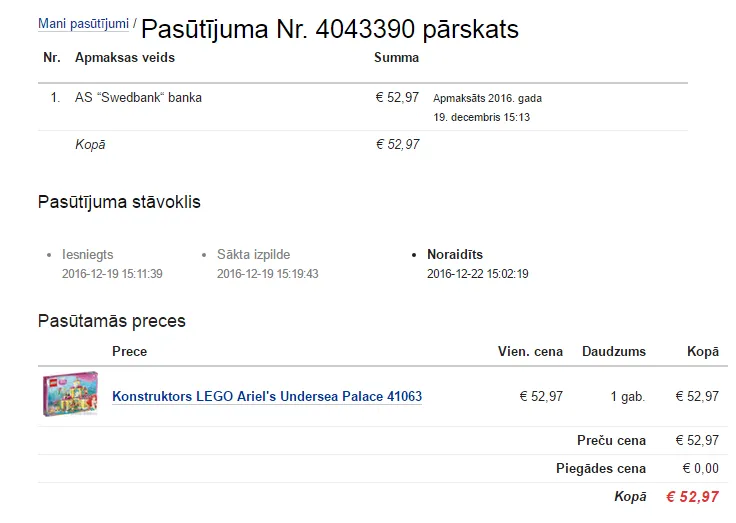The image size is (736, 523).
Task: Click the red total € 52,97 amount
Action: tap(692, 497)
